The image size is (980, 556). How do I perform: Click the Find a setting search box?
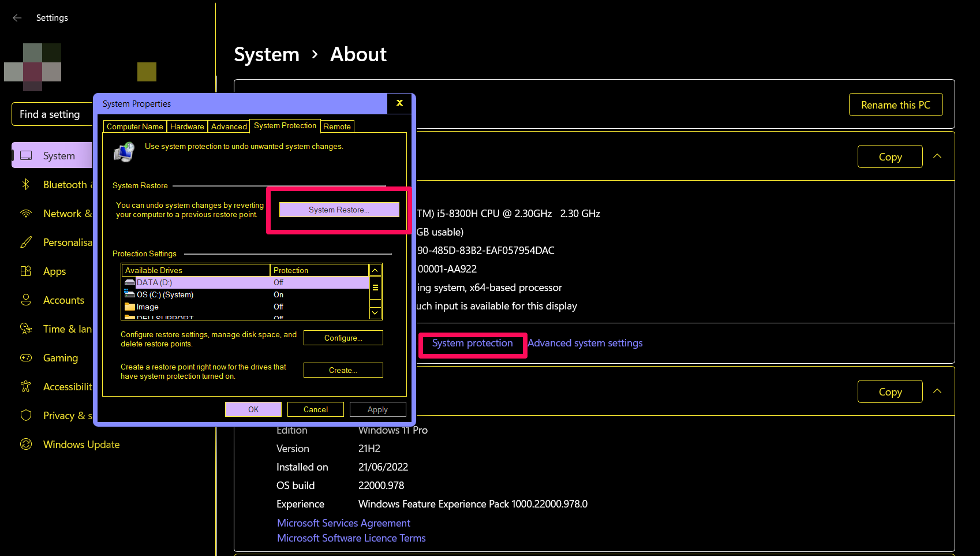[x=53, y=114]
